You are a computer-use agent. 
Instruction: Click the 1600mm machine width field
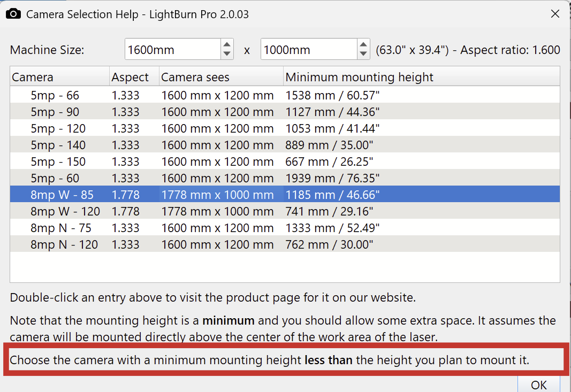(172, 50)
